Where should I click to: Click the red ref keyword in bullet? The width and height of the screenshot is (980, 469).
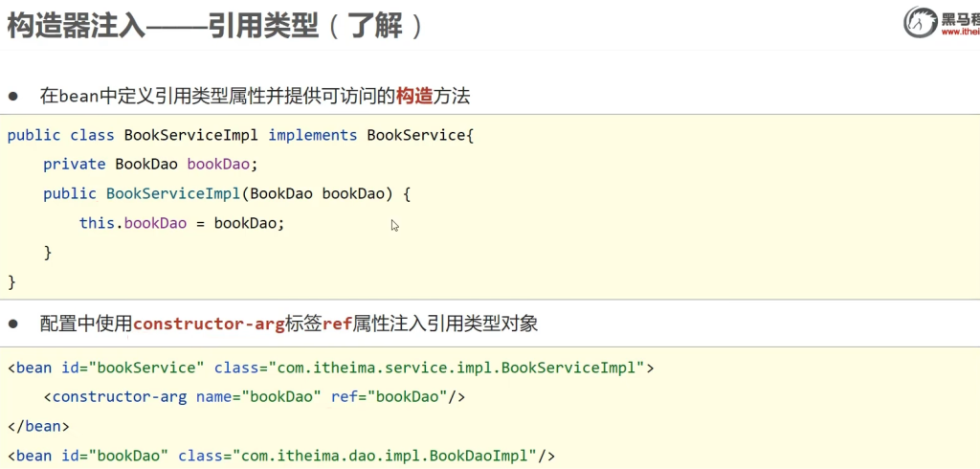337,324
